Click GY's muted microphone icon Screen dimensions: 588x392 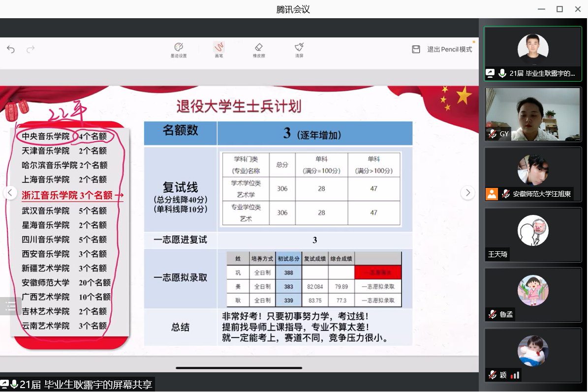(492, 134)
